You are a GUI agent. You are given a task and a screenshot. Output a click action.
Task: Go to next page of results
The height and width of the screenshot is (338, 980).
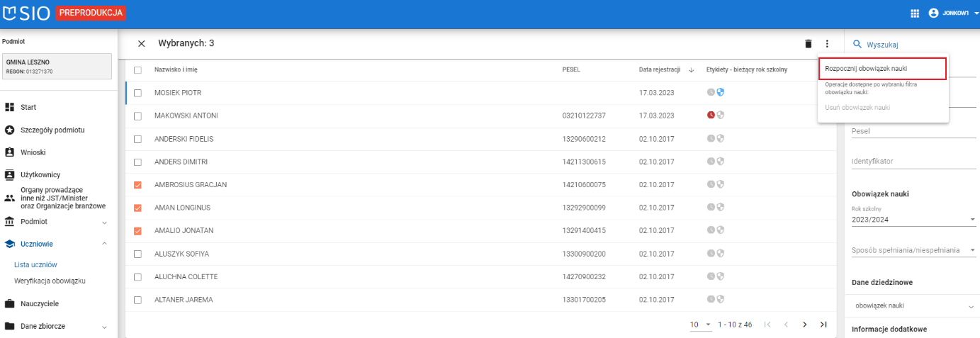(804, 325)
